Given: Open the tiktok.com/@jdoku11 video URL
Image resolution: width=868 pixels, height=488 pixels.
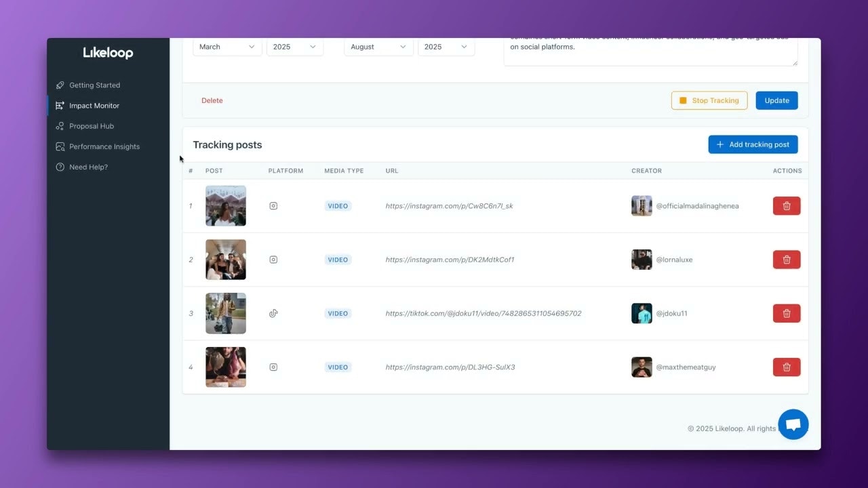Looking at the screenshot, I should click(484, 313).
